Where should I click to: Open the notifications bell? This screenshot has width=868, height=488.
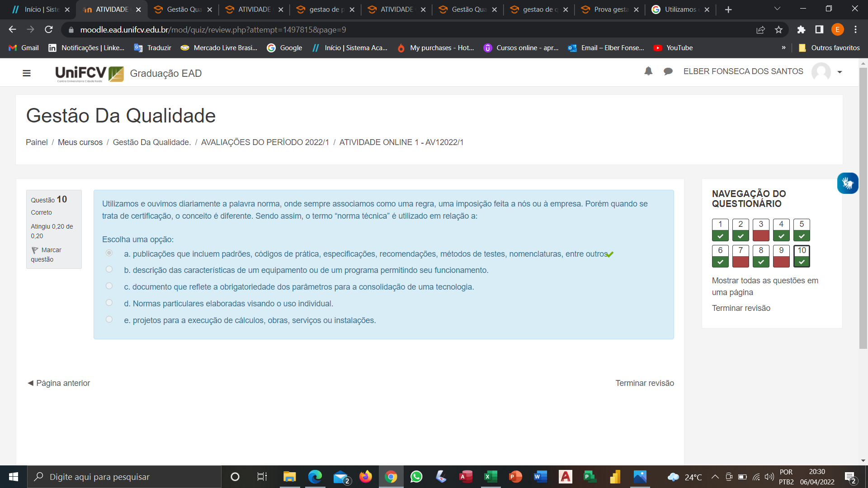[x=648, y=71]
